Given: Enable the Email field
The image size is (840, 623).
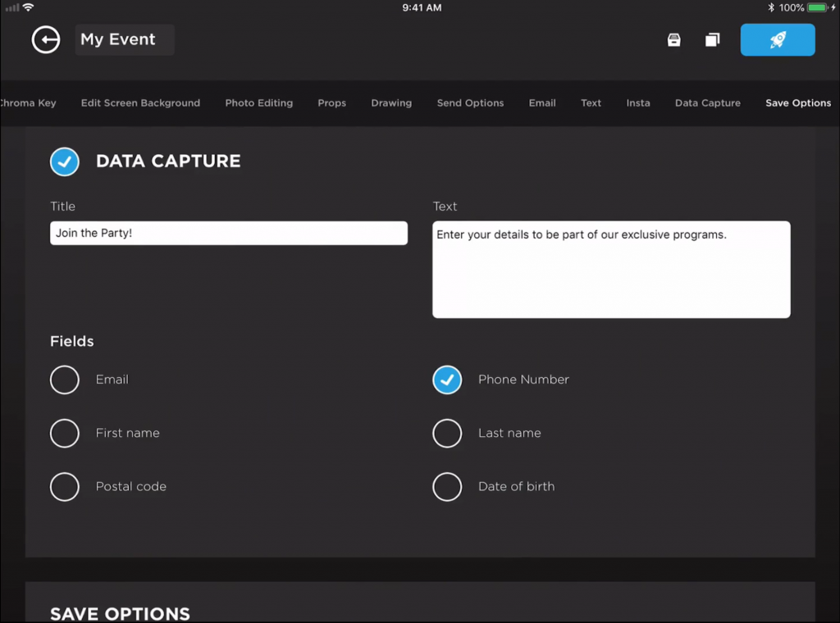Looking at the screenshot, I should pos(65,380).
